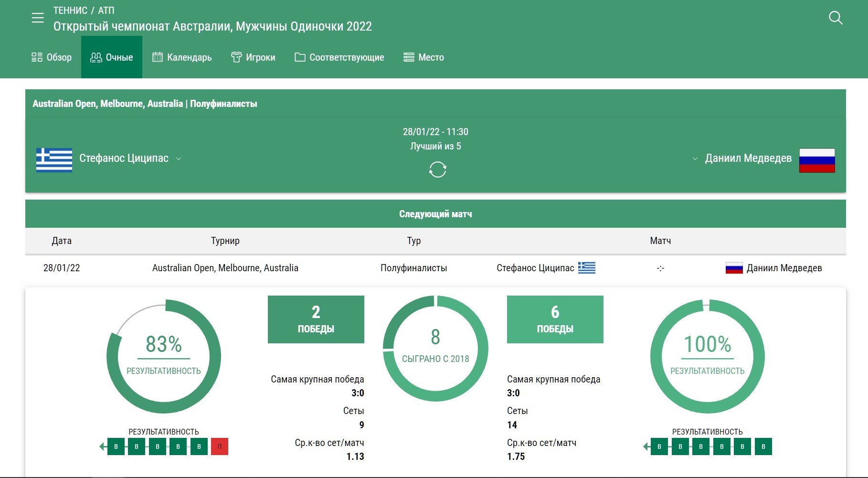Screen dimensions: 868x478
Task: Click the red П loss badge
Action: 220,446
